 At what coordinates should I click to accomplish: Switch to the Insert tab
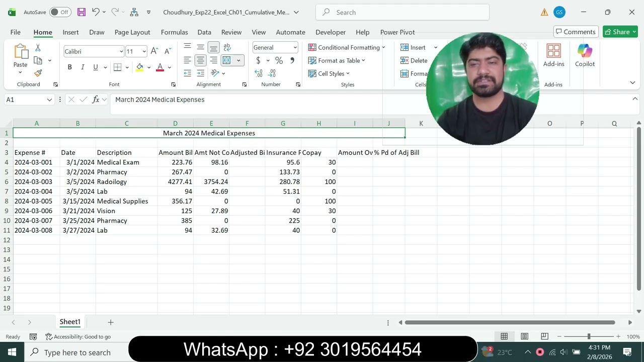pos(70,32)
